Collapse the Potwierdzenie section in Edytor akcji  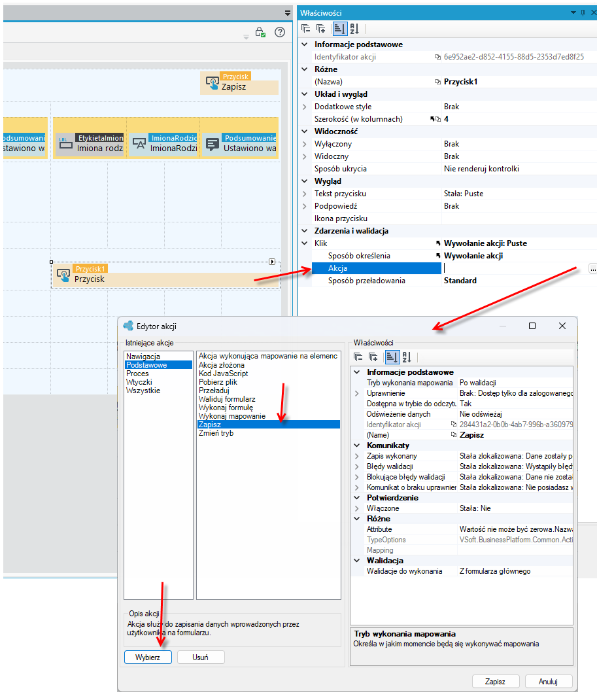pyautogui.click(x=357, y=498)
